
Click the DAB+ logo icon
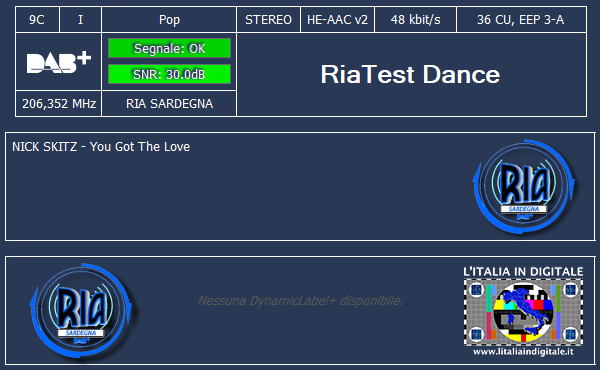tap(59, 62)
